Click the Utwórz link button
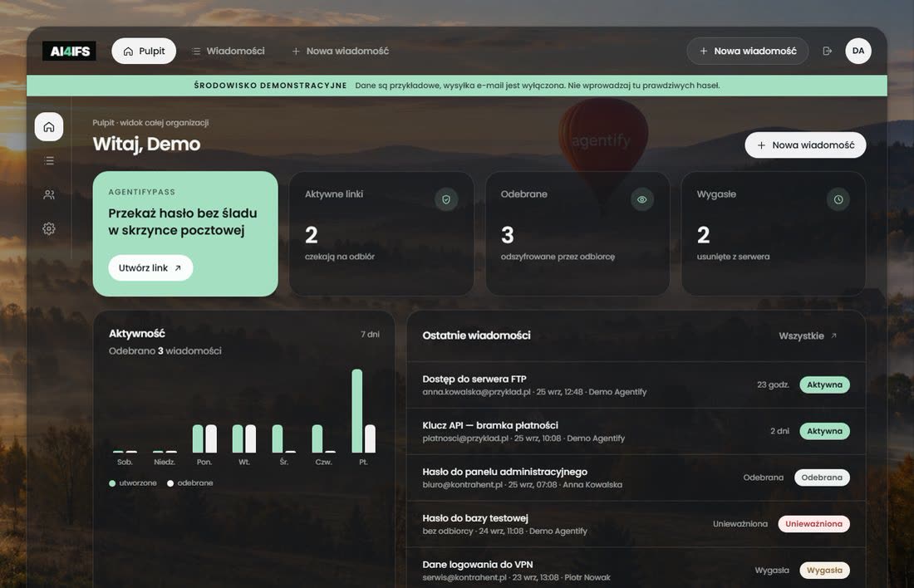 pyautogui.click(x=150, y=268)
